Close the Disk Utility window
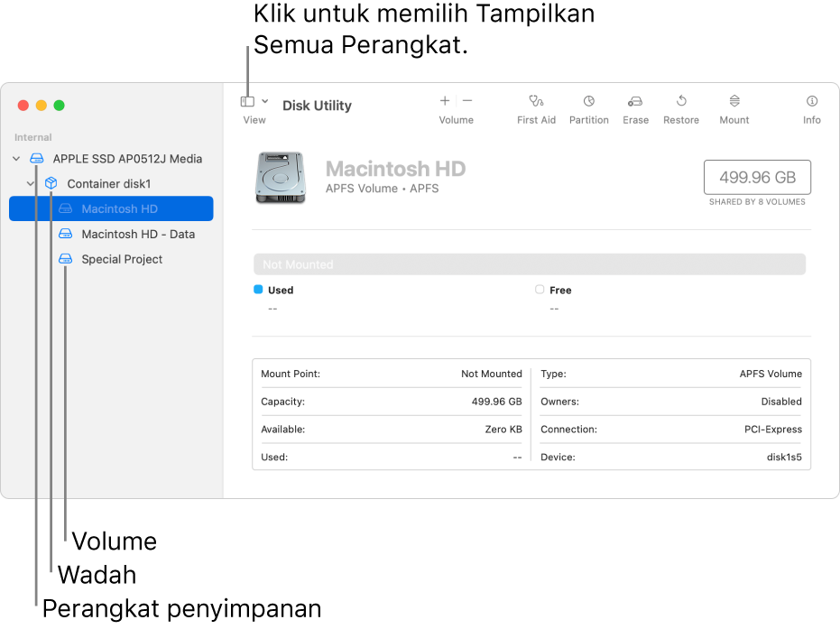 pos(23,106)
